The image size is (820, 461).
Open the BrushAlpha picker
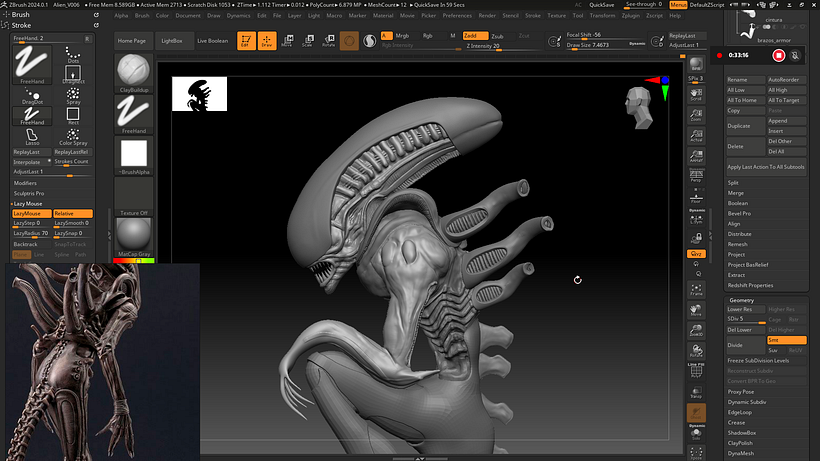(134, 155)
